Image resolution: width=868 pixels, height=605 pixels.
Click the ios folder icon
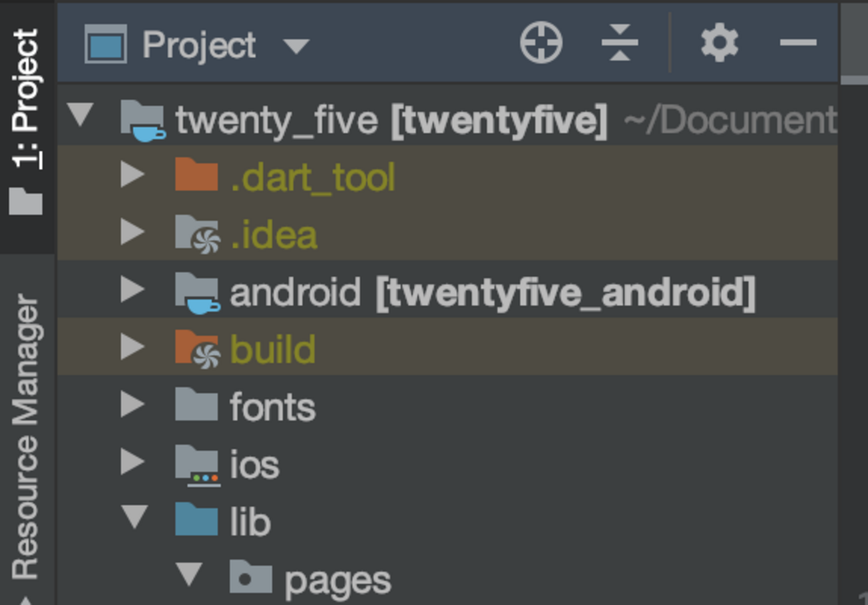(x=196, y=464)
